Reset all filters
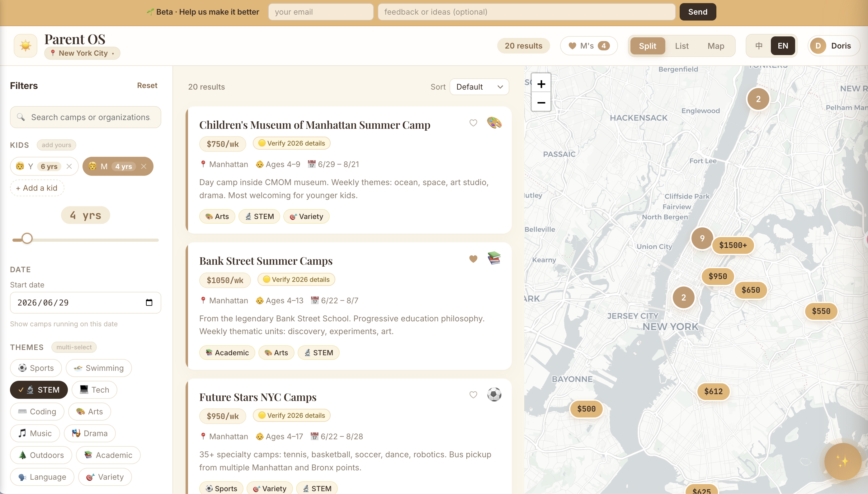This screenshot has width=868, height=494. pyautogui.click(x=147, y=86)
